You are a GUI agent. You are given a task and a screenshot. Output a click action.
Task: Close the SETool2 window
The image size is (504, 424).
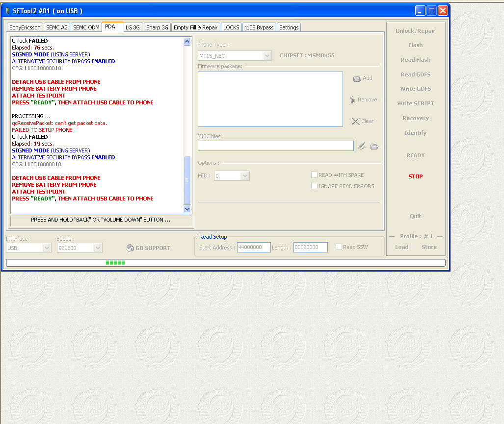(x=443, y=11)
